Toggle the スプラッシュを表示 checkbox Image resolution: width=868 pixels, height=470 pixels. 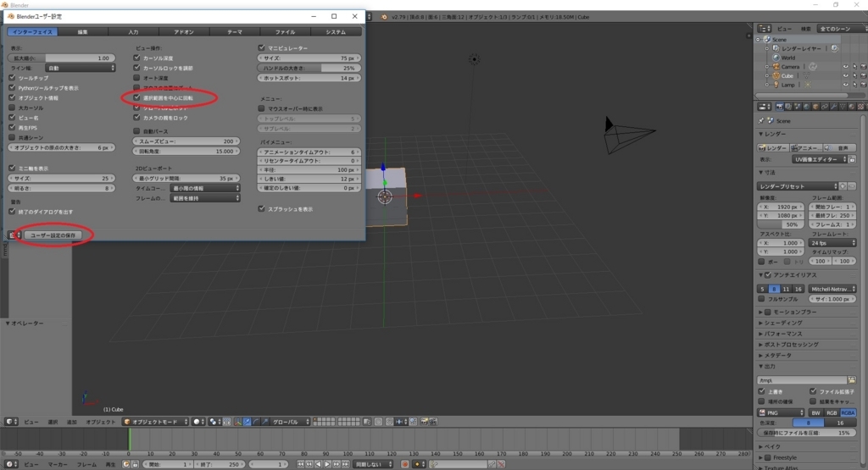[262, 208]
